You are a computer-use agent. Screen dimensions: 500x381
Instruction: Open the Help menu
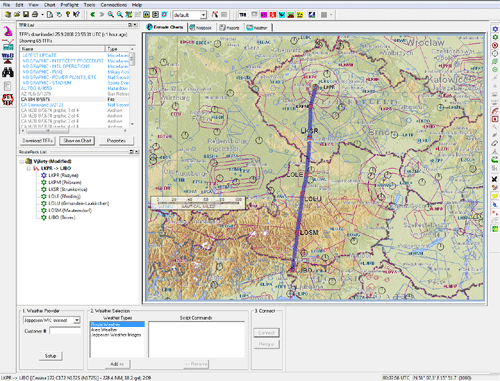click(137, 5)
